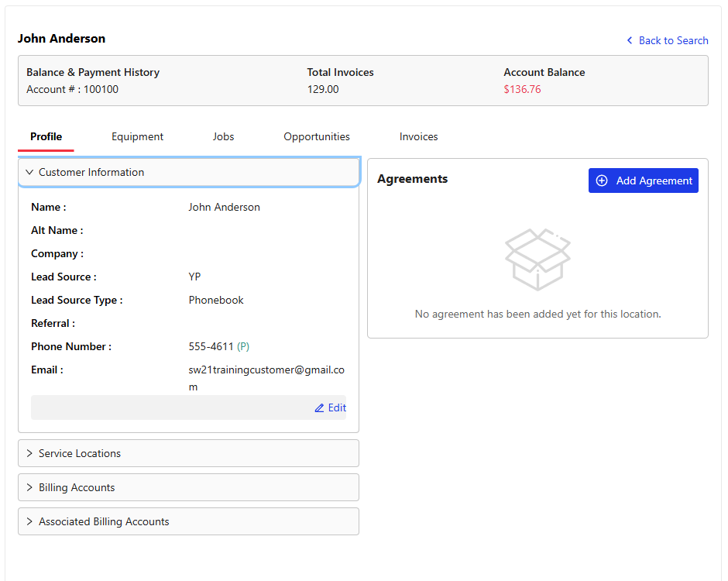Click the Alt Name field label
The height and width of the screenshot is (581, 728).
click(57, 230)
